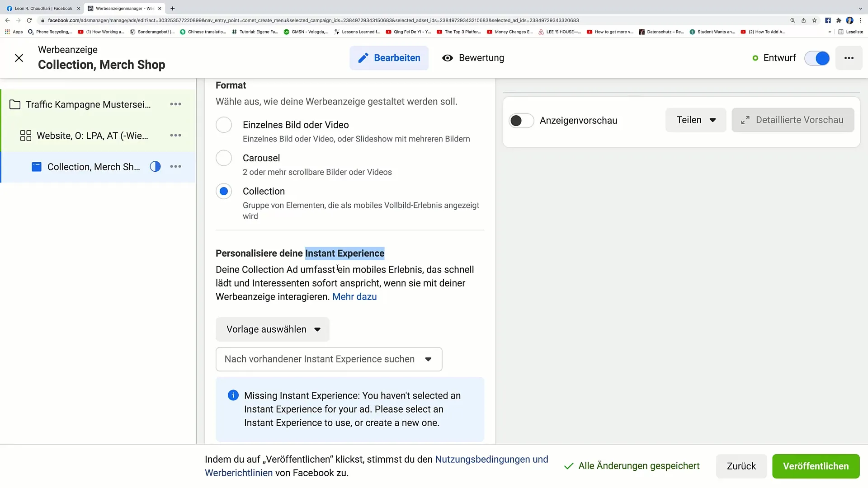The height and width of the screenshot is (488, 868).
Task: Click the campaign folder icon
Action: pyautogui.click(x=15, y=104)
